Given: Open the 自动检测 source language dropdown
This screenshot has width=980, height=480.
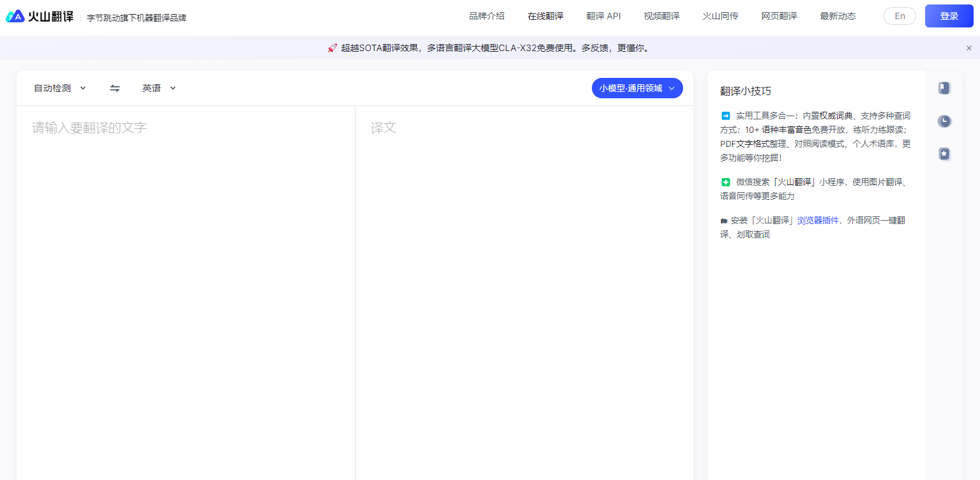Looking at the screenshot, I should [60, 88].
